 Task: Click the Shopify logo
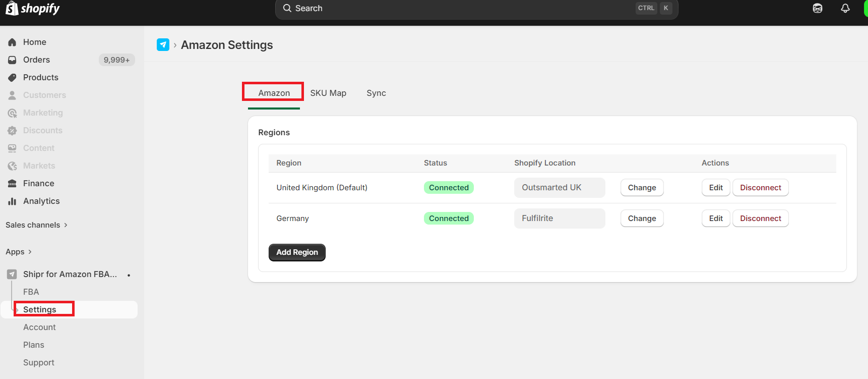click(33, 9)
